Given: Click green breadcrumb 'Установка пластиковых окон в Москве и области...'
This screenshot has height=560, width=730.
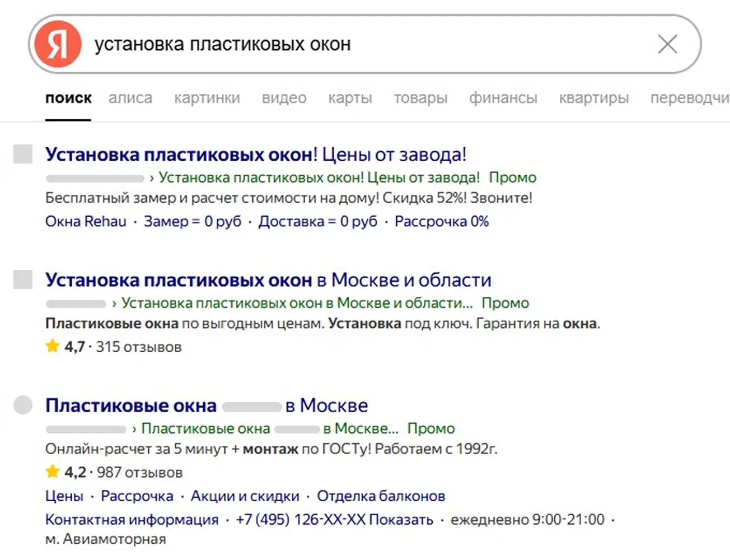Looking at the screenshot, I should (297, 303).
